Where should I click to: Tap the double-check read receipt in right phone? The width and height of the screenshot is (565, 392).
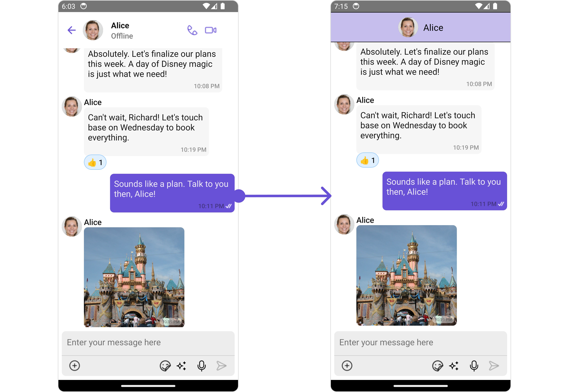501,204
